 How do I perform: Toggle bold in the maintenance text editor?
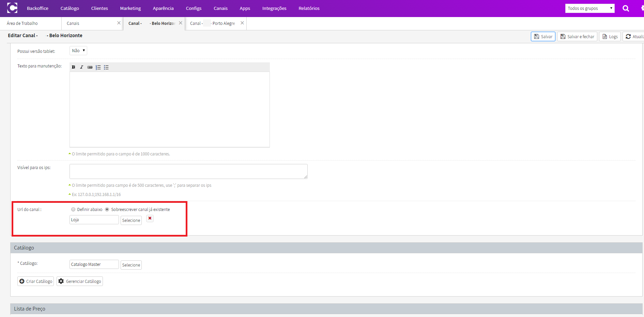pos(73,67)
